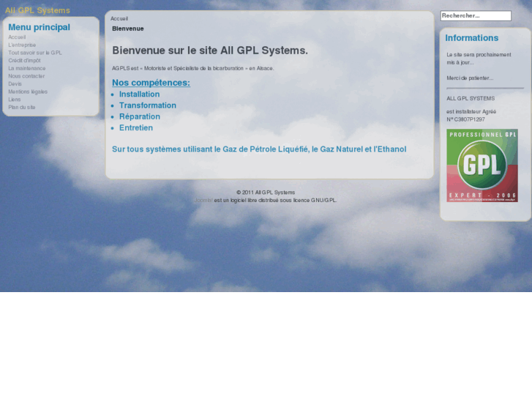Click the © 2011 All GPL Systems text
The width and height of the screenshot is (532, 399).
(x=266, y=193)
